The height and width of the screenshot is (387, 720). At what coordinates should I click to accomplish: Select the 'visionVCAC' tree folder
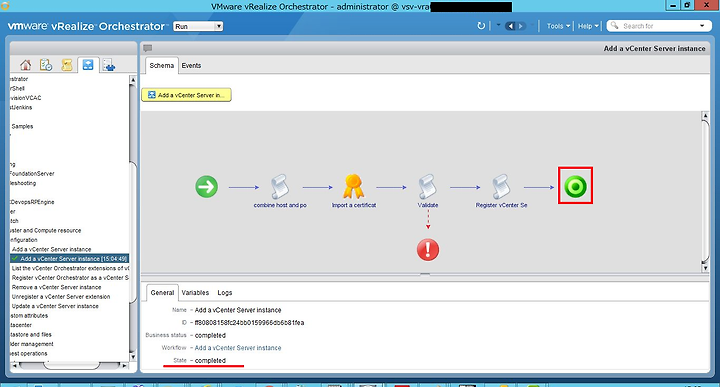[x=26, y=98]
